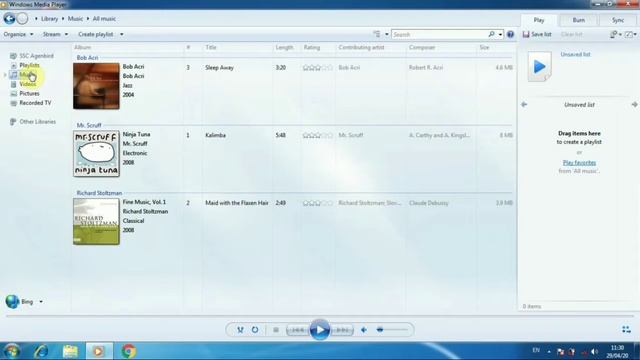Viewport: 640px width, 360px height.
Task: Go to next list with right arrow
Action: click(x=634, y=104)
